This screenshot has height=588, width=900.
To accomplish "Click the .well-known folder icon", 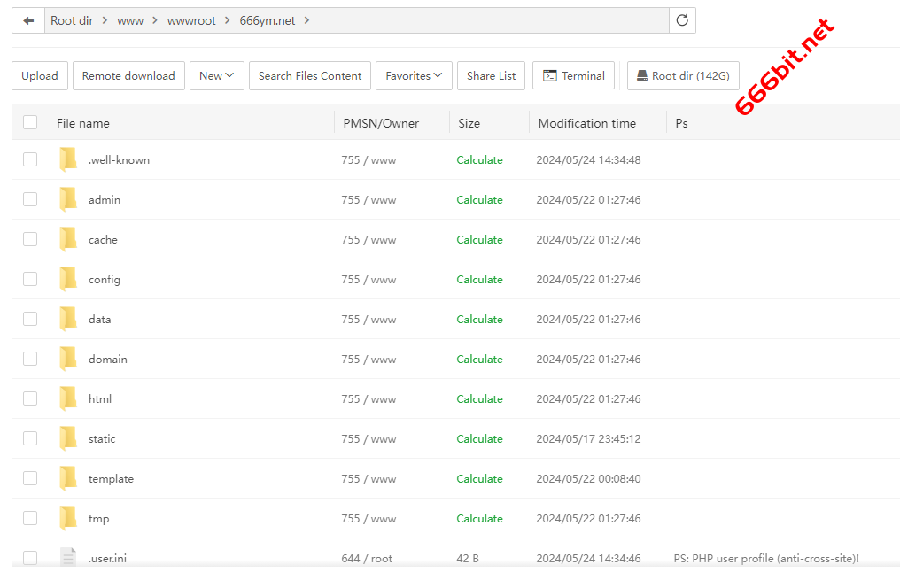I will click(x=68, y=160).
